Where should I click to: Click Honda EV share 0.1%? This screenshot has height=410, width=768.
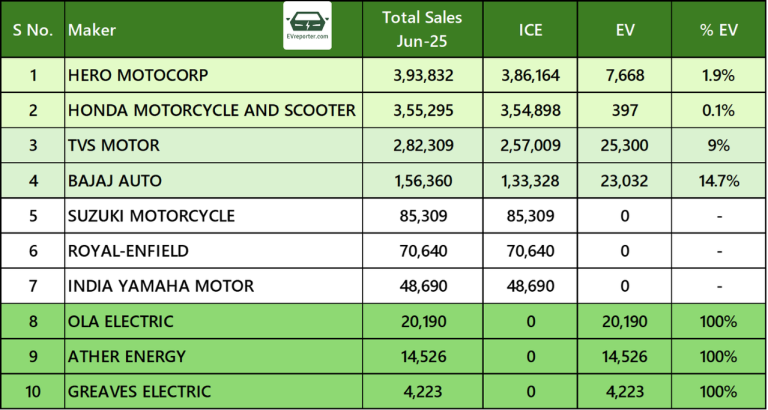[719, 111]
